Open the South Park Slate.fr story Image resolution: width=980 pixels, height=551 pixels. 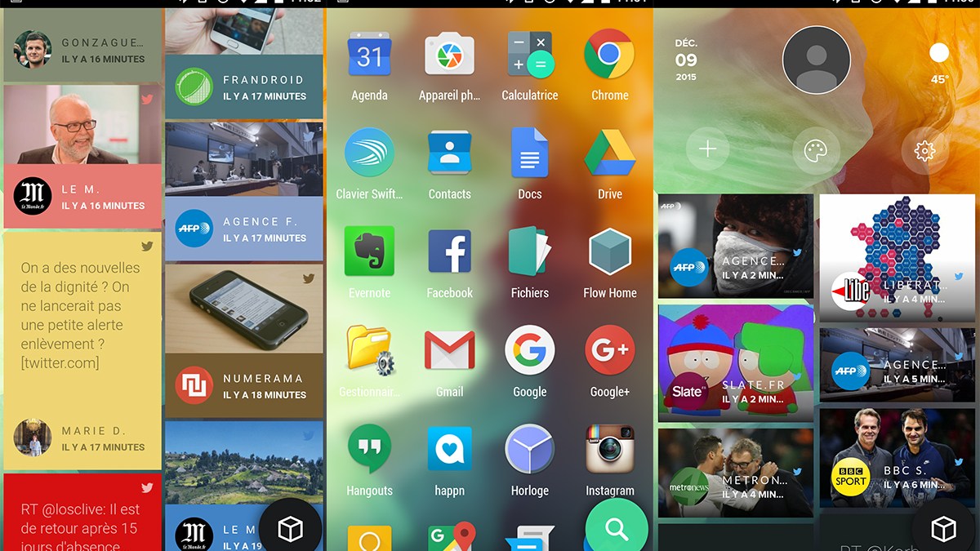click(736, 363)
